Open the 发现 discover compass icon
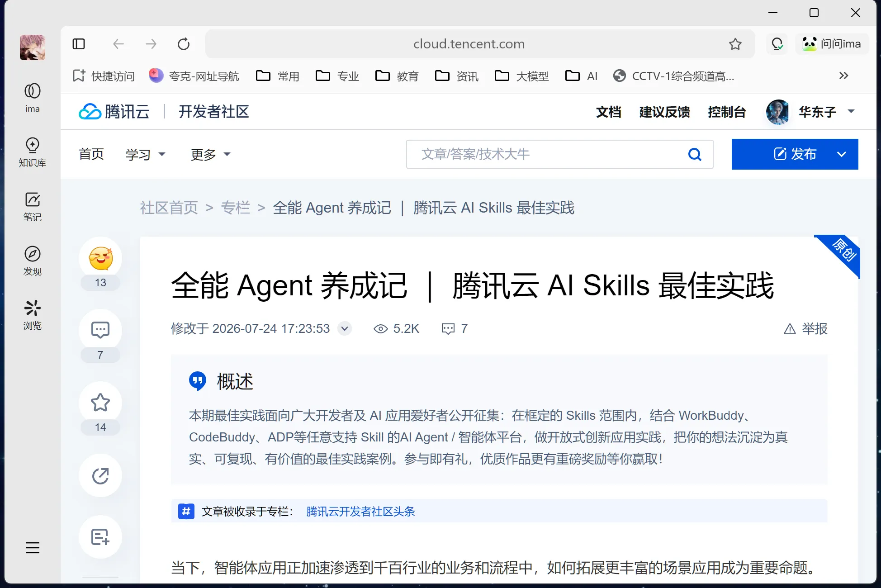 tap(33, 261)
